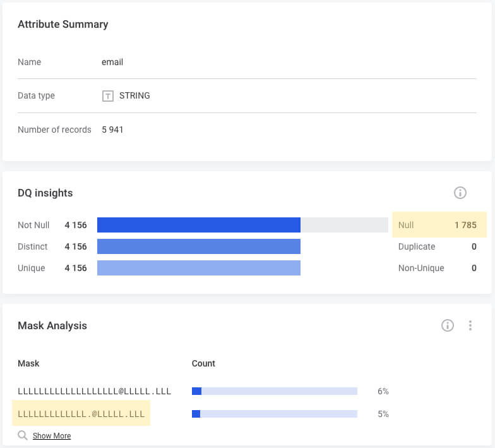Viewport: 495px width, 448px height.
Task: Click the Mask column header
Action: (28, 363)
